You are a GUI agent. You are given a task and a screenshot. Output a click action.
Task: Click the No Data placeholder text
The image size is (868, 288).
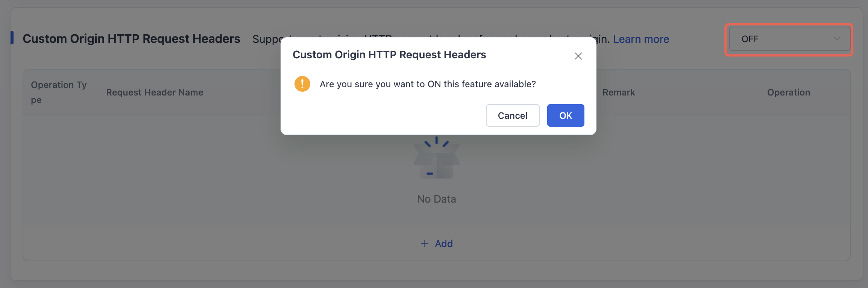click(x=437, y=199)
